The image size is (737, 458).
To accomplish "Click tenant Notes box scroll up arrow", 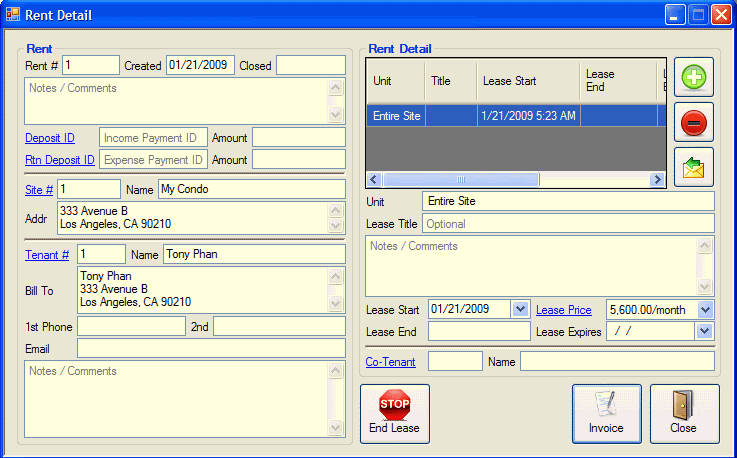I will (x=335, y=370).
